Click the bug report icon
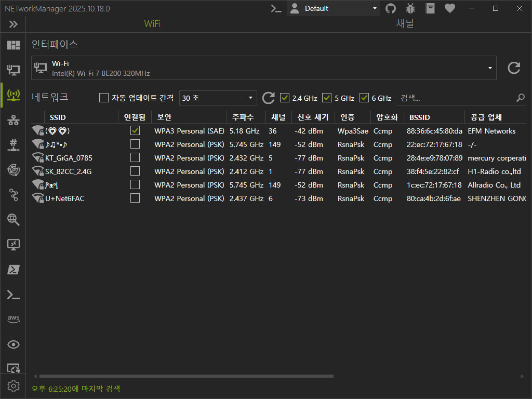 (410, 8)
